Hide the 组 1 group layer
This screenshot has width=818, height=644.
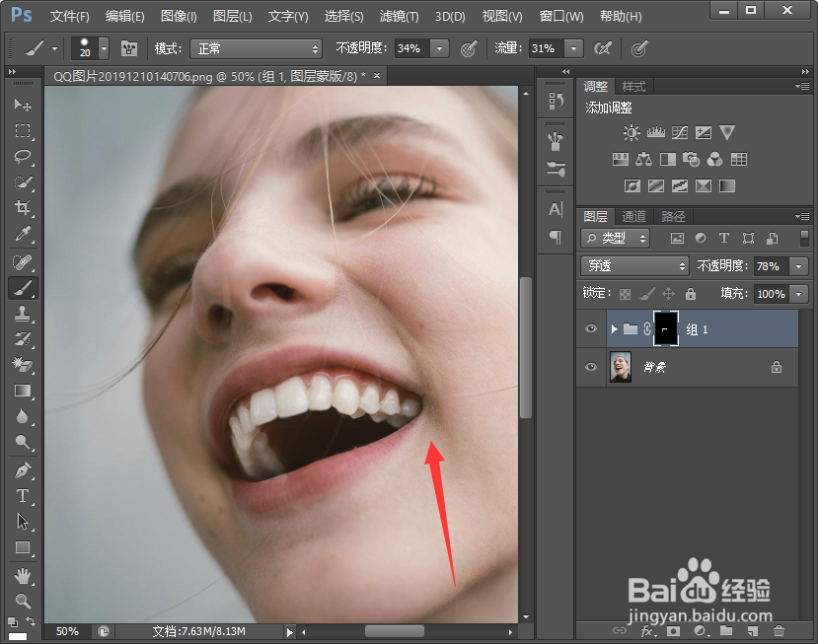(x=591, y=329)
